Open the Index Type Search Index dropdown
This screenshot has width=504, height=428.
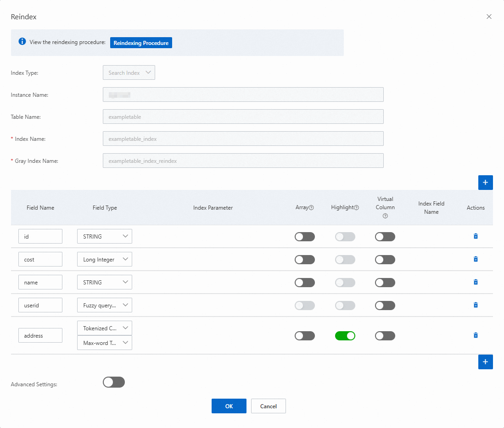coord(129,72)
